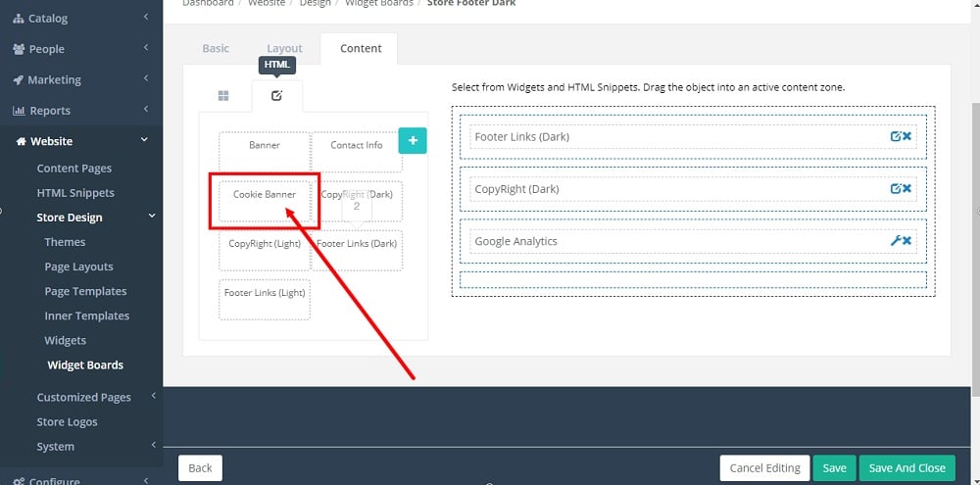980x485 pixels.
Task: Open Page Layouts in sidebar
Action: pos(78,267)
